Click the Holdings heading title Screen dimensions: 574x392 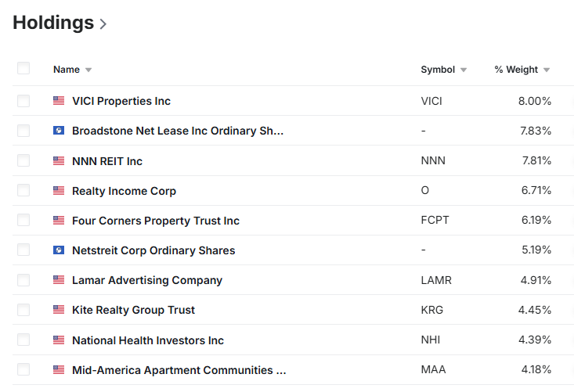(x=53, y=23)
